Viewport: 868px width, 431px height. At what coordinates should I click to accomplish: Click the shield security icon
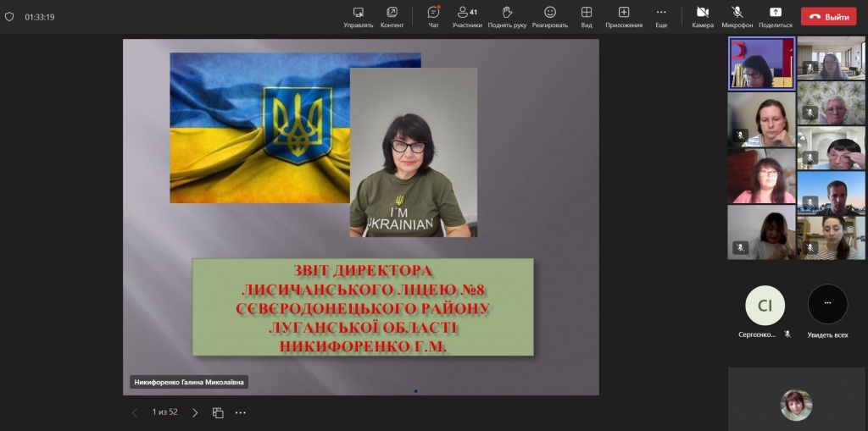(x=8, y=17)
